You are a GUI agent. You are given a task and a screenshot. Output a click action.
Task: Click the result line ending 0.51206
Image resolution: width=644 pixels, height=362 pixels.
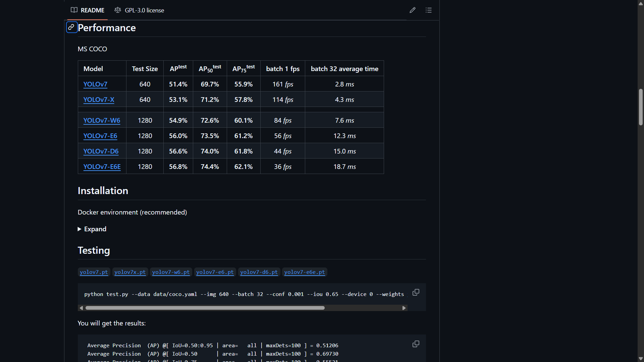click(213, 345)
